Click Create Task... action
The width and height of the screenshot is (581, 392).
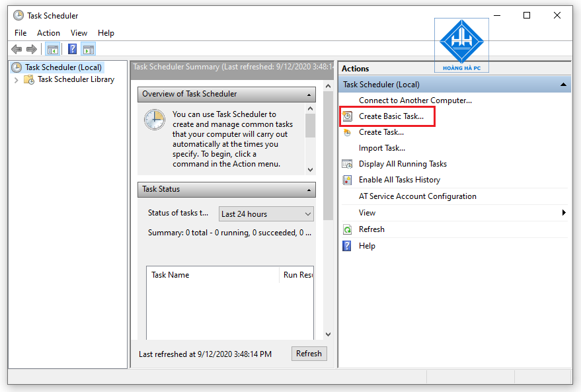(381, 132)
